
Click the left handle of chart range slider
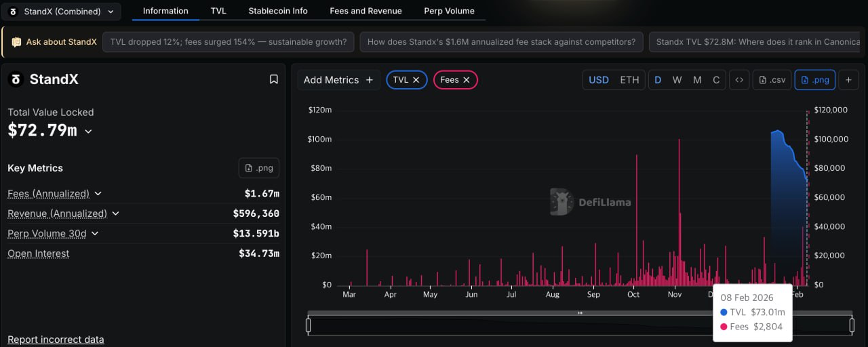pos(309,325)
